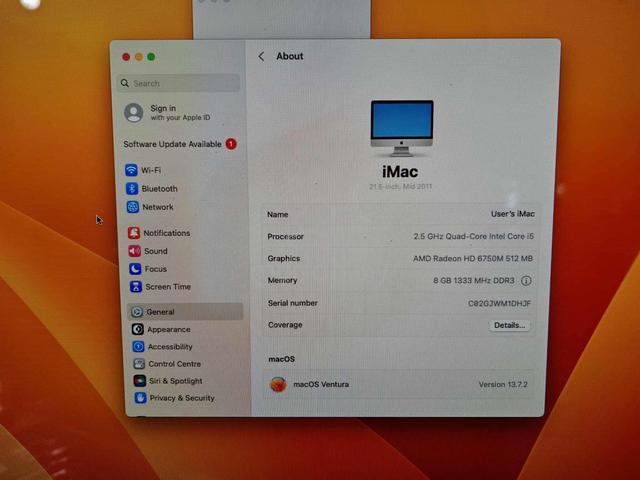Click the name value User's iMac
The height and width of the screenshot is (480, 640).
513,214
